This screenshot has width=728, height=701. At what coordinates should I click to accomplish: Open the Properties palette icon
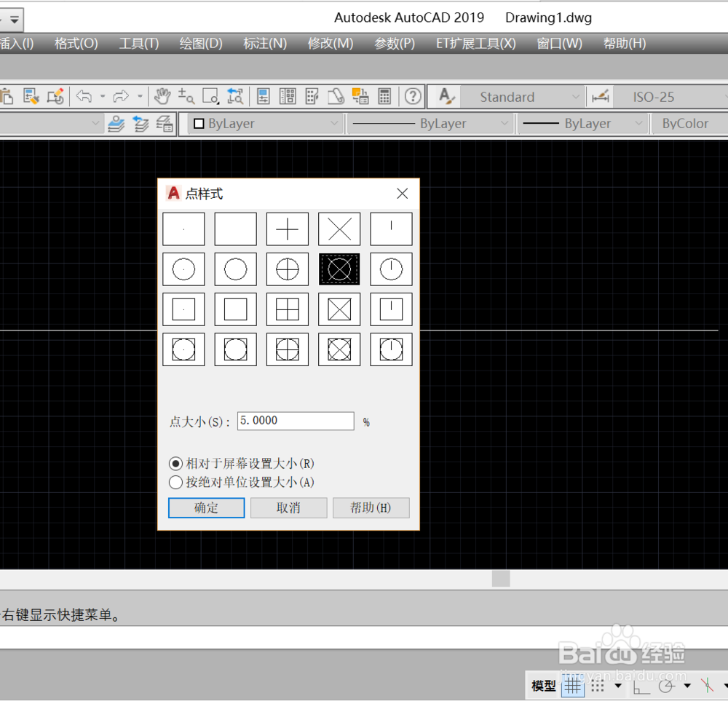(x=264, y=97)
